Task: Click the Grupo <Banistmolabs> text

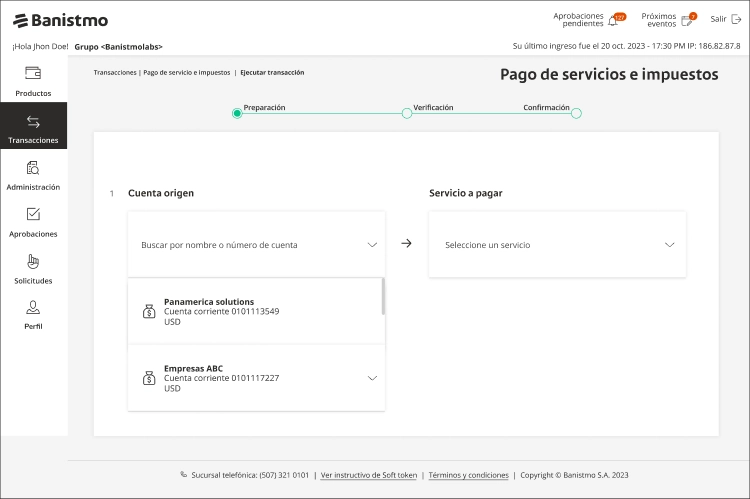Action: pyautogui.click(x=119, y=47)
